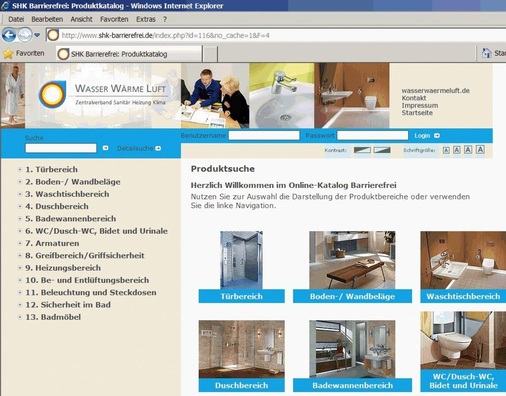Click the Login button
Viewport: 506px width, 396px height.
(x=427, y=136)
